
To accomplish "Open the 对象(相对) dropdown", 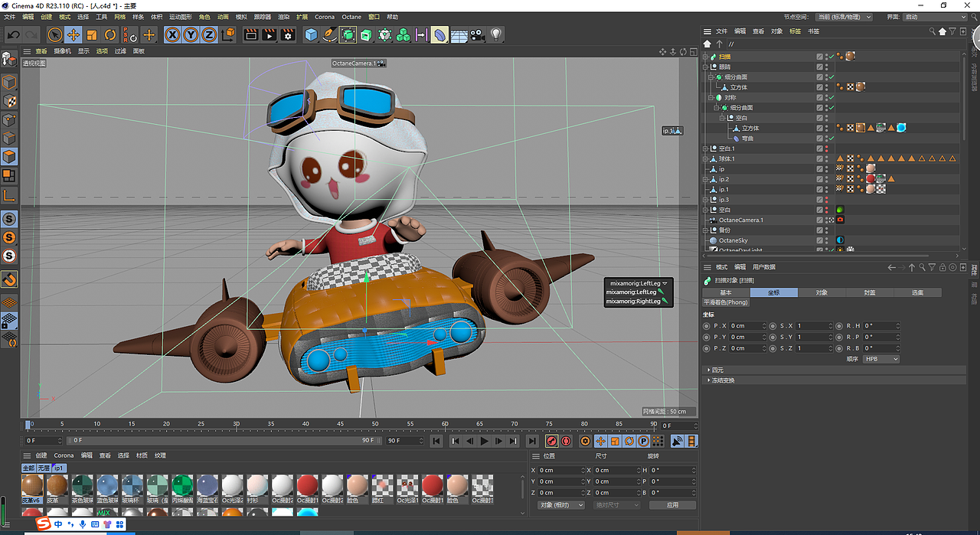I will [561, 505].
